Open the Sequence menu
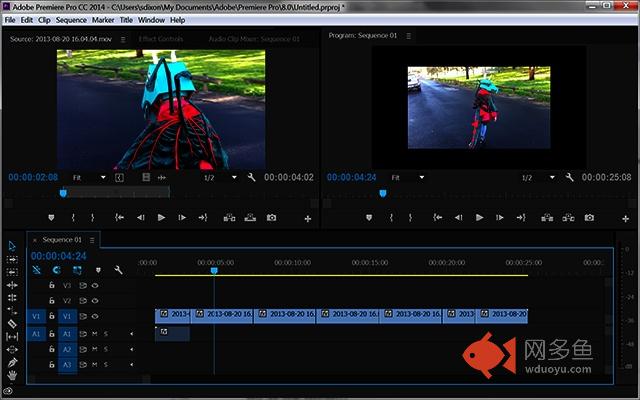The width and height of the screenshot is (640, 400). click(71, 20)
